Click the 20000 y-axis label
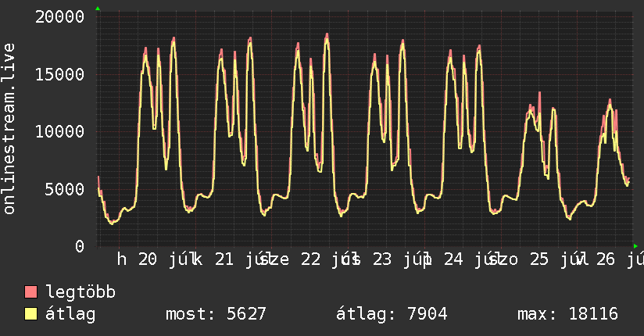Screen dimensions: 644x336 click(x=60, y=17)
